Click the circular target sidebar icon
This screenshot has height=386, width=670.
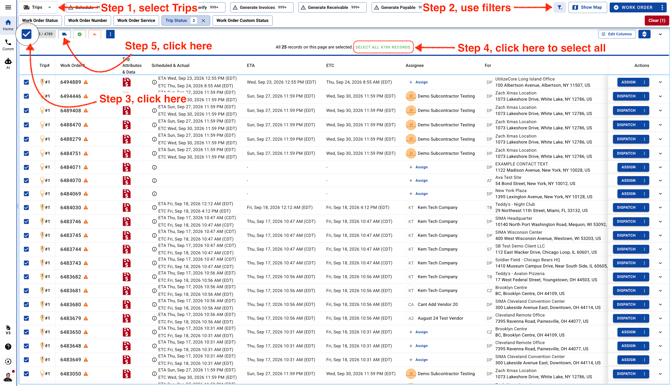8,362
